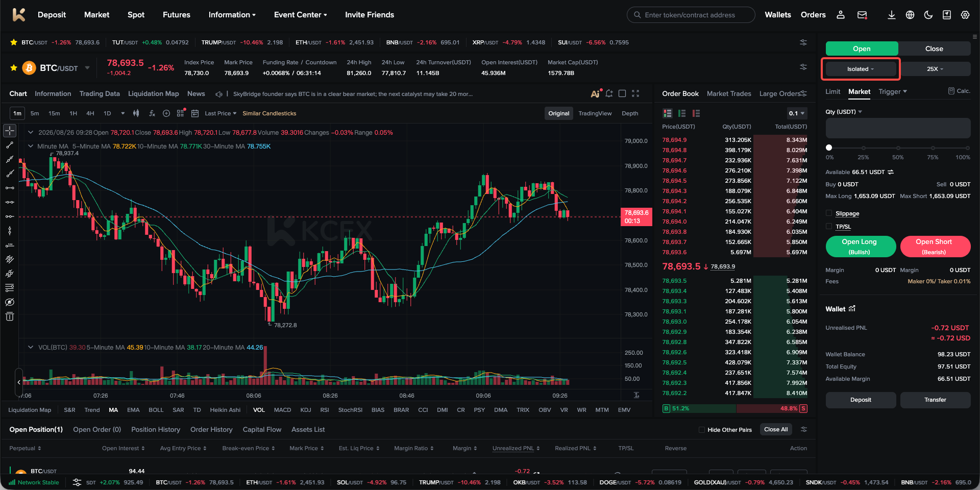Click the Open Long (Bullish) button
980x490 pixels.
[x=861, y=247]
